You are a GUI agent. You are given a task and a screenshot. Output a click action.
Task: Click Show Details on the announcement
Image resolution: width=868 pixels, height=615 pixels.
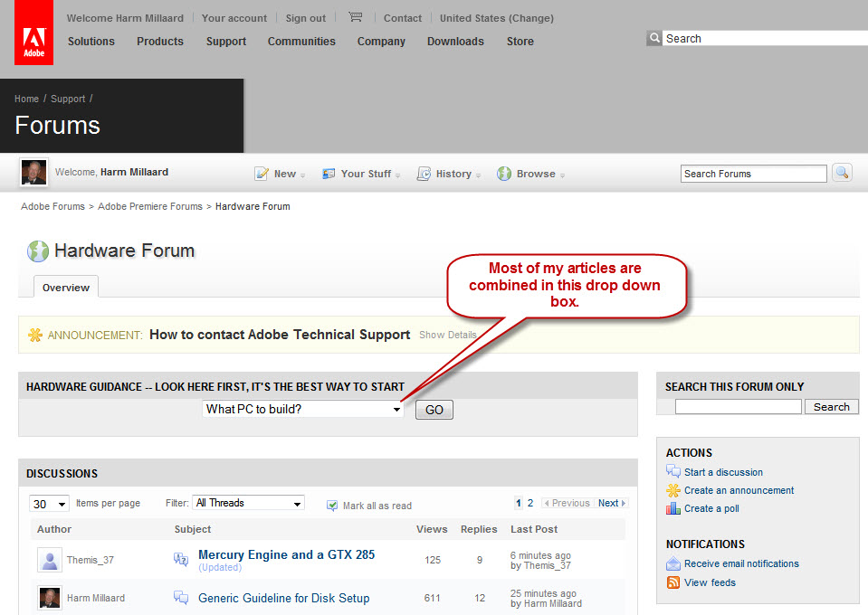click(x=448, y=335)
